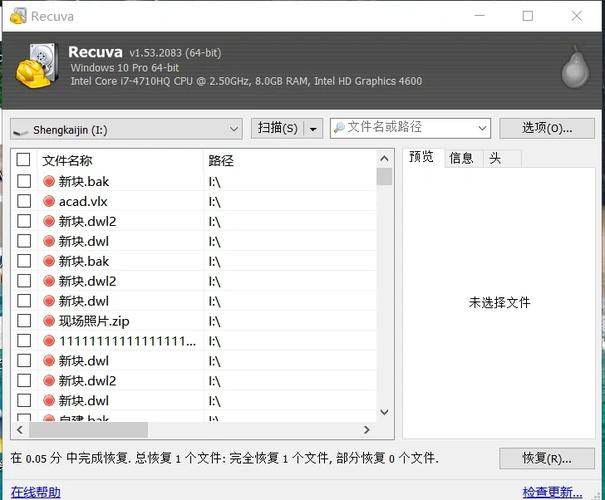Open the Shengkaijin (I:) drive dropdown
Screen dimensions: 605x500
(x=126, y=129)
